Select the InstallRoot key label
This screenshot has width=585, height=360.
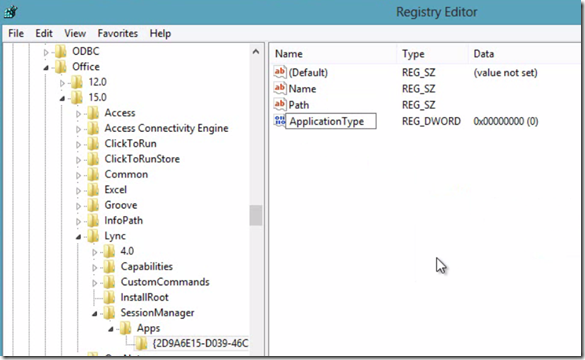[144, 298]
